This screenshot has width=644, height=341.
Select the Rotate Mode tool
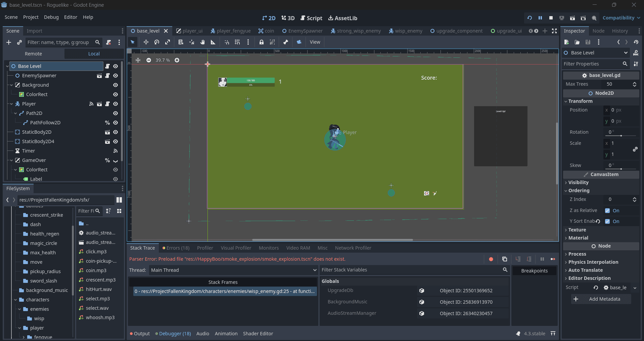point(157,42)
